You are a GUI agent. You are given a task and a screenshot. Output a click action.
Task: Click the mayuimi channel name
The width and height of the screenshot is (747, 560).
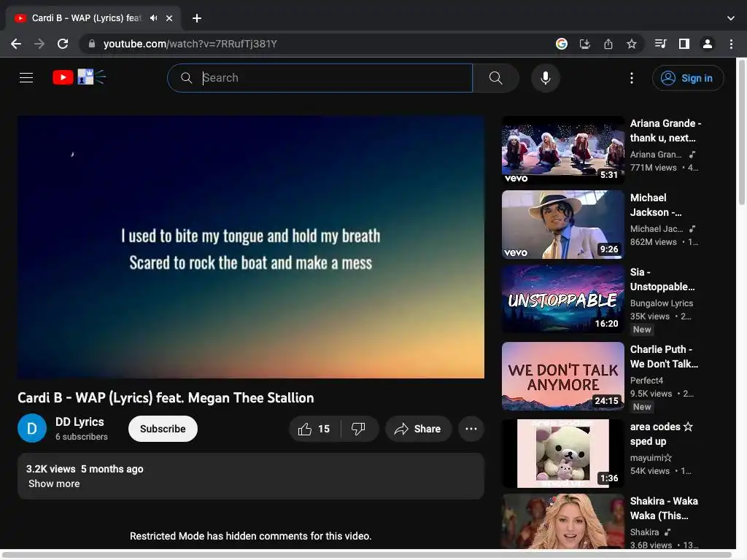651,458
